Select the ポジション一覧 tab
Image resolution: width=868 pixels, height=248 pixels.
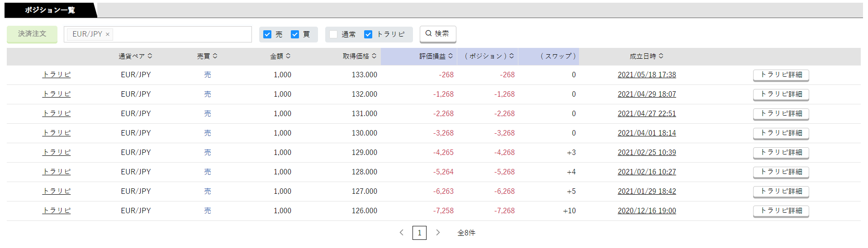50,10
